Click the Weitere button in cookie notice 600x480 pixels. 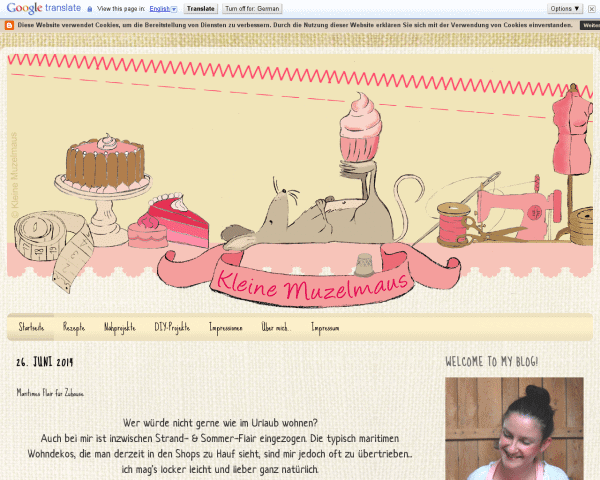(x=585, y=23)
